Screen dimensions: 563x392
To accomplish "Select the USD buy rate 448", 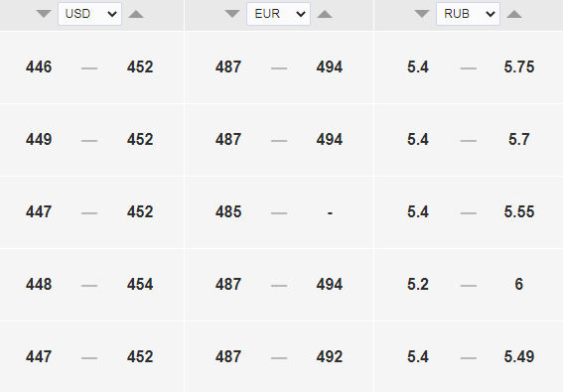I will pos(39,284).
